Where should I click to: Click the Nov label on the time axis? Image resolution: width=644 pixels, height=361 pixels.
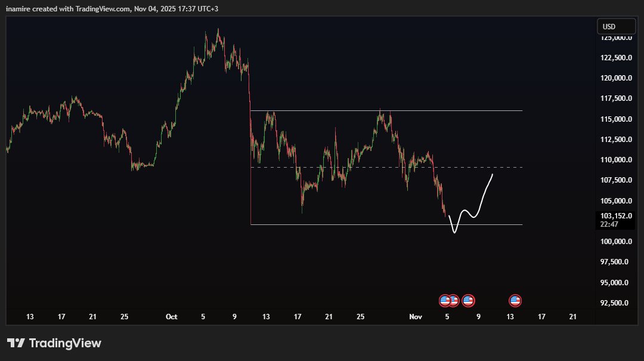pyautogui.click(x=416, y=317)
